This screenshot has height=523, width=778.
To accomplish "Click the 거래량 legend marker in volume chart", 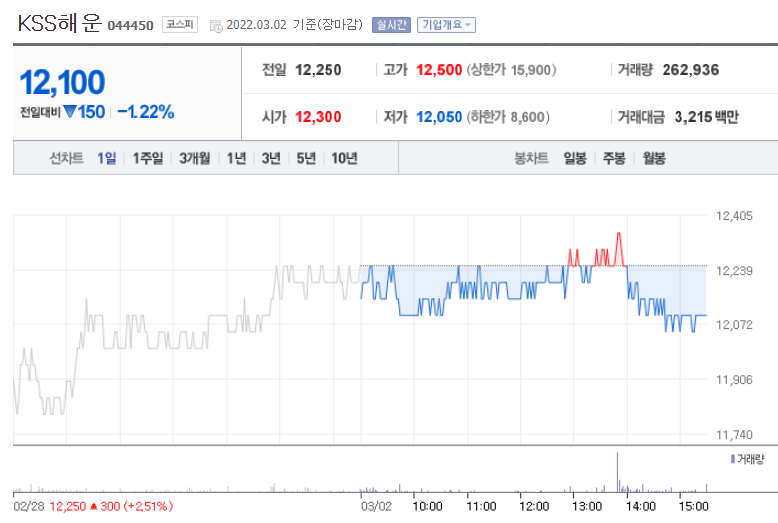I will click(732, 459).
